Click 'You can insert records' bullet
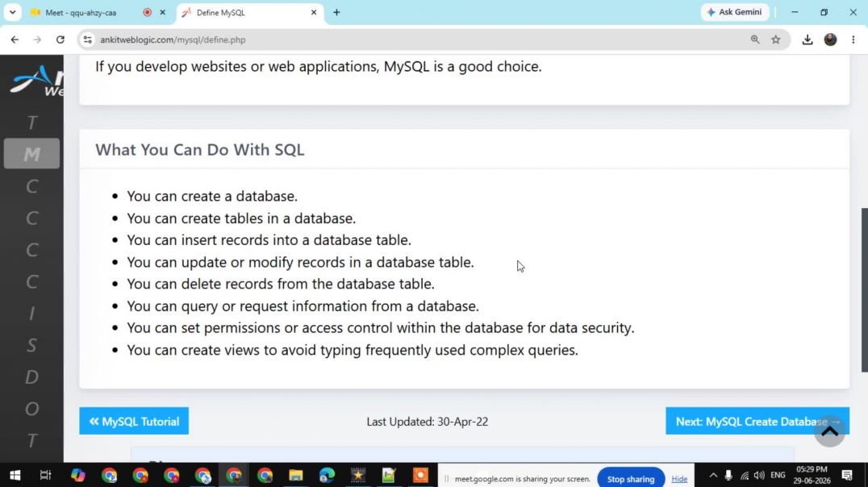 269,240
